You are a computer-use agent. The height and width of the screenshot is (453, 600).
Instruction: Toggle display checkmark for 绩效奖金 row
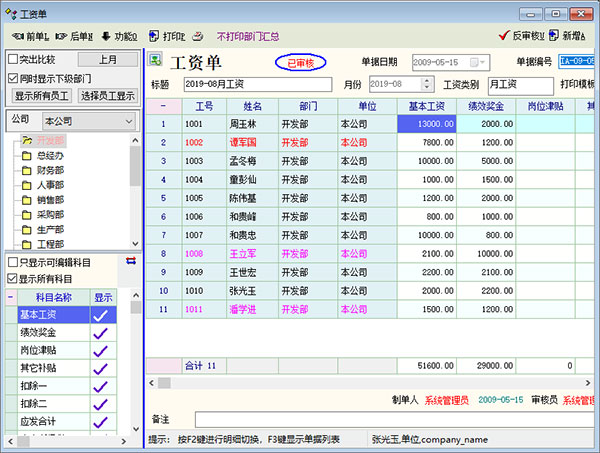point(102,332)
